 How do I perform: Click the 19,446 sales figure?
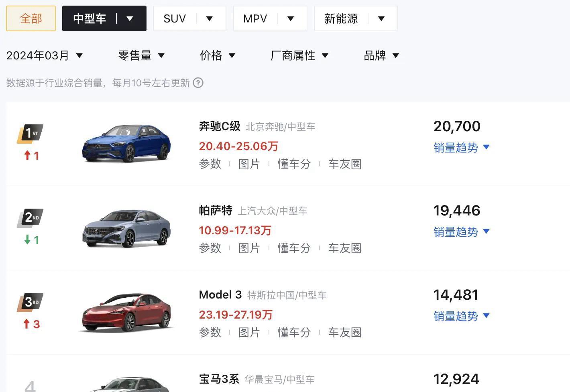tap(457, 211)
